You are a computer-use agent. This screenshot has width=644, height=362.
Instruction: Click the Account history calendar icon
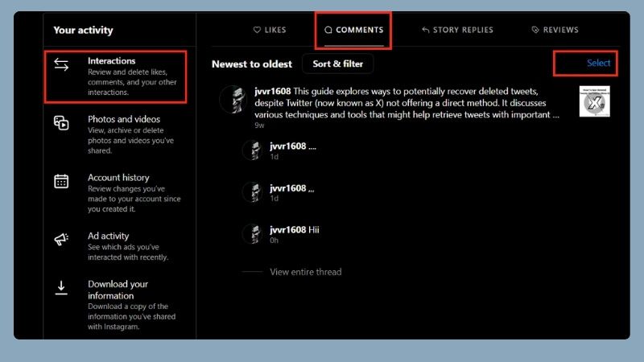click(x=61, y=181)
